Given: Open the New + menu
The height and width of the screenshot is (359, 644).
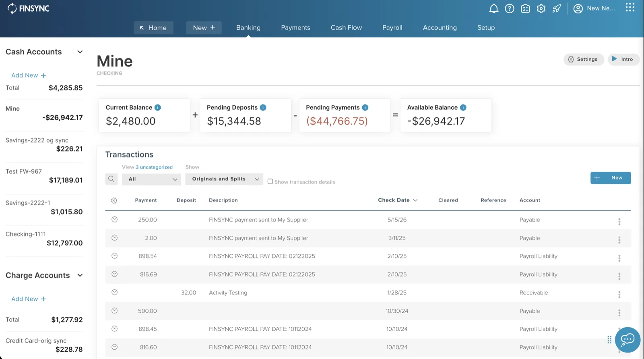Looking at the screenshot, I should tap(204, 28).
